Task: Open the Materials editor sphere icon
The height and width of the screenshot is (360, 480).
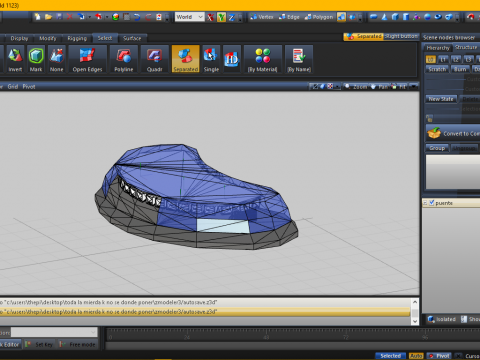Action: (116, 17)
